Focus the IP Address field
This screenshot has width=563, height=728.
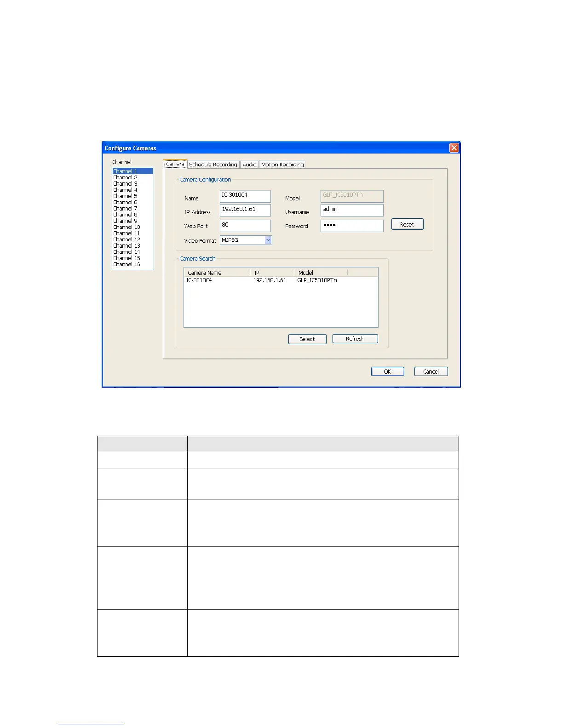click(x=245, y=210)
